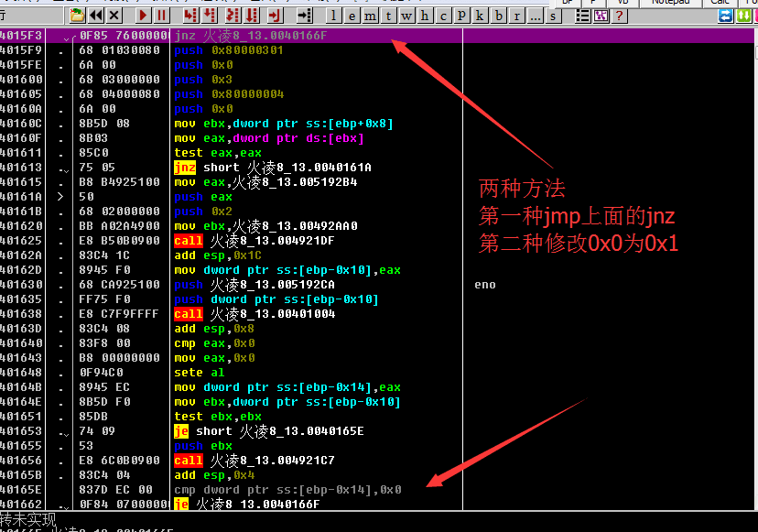Image resolution: width=758 pixels, height=532 pixels.
Task: Click the Execute till return icon
Action: [x=273, y=16]
